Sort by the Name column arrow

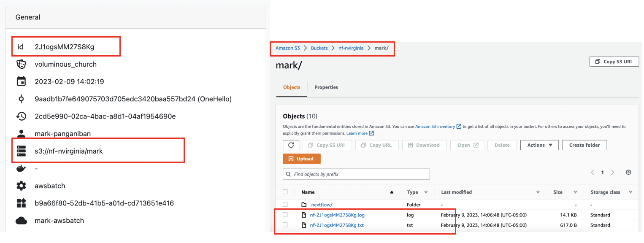coord(392,192)
